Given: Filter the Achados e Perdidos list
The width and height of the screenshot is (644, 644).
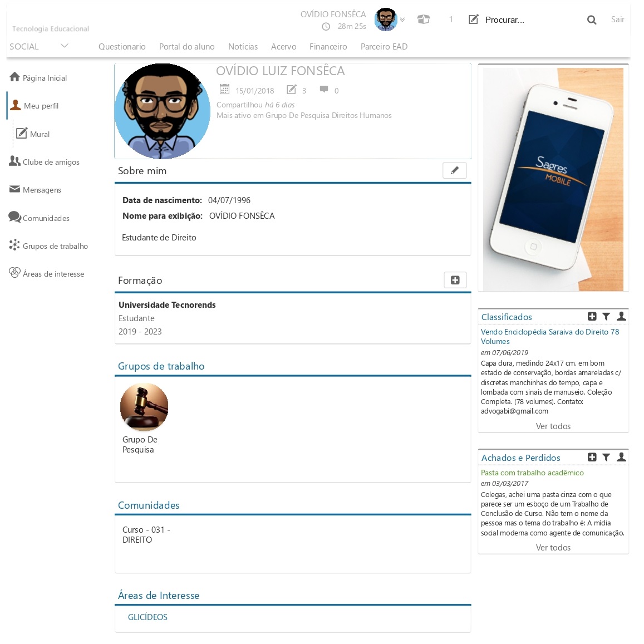Looking at the screenshot, I should (606, 457).
